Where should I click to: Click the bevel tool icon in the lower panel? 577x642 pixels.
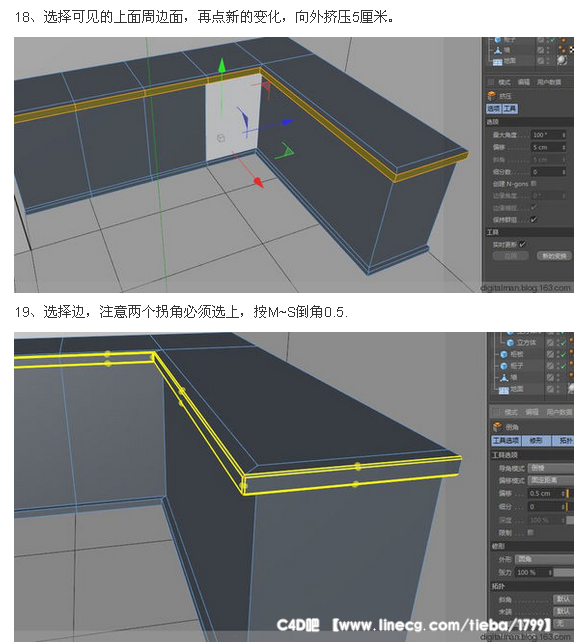point(498,427)
